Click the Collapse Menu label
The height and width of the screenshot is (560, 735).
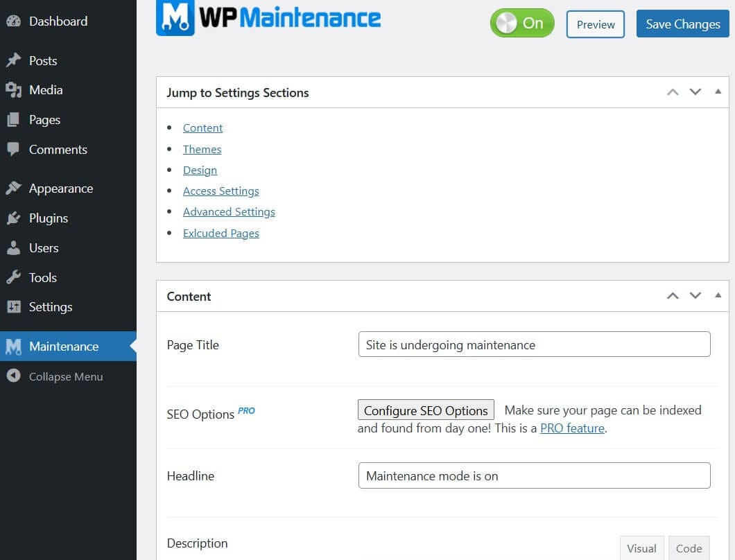coord(66,376)
